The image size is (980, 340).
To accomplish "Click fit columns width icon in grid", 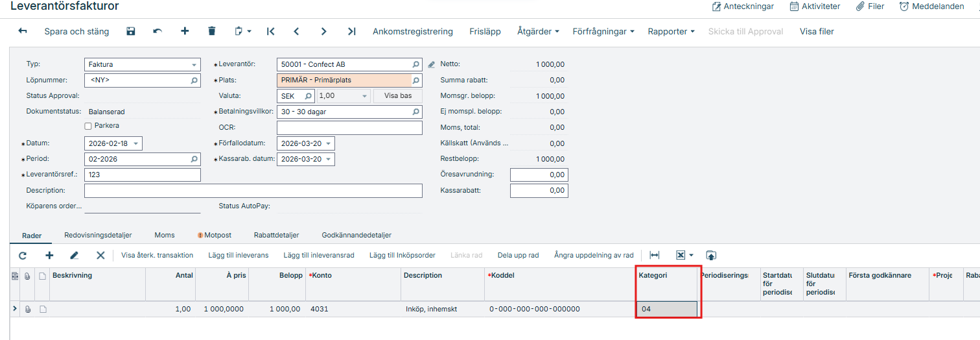I will [x=655, y=256].
